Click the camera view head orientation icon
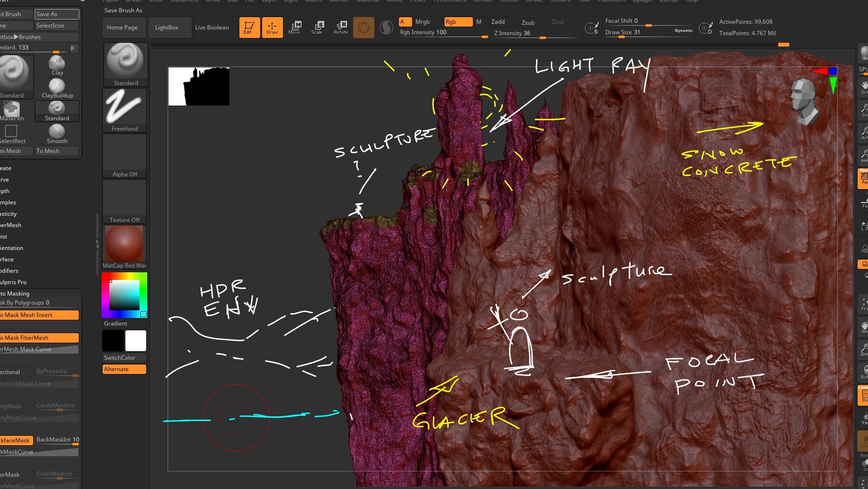This screenshot has width=868, height=489. [x=804, y=102]
